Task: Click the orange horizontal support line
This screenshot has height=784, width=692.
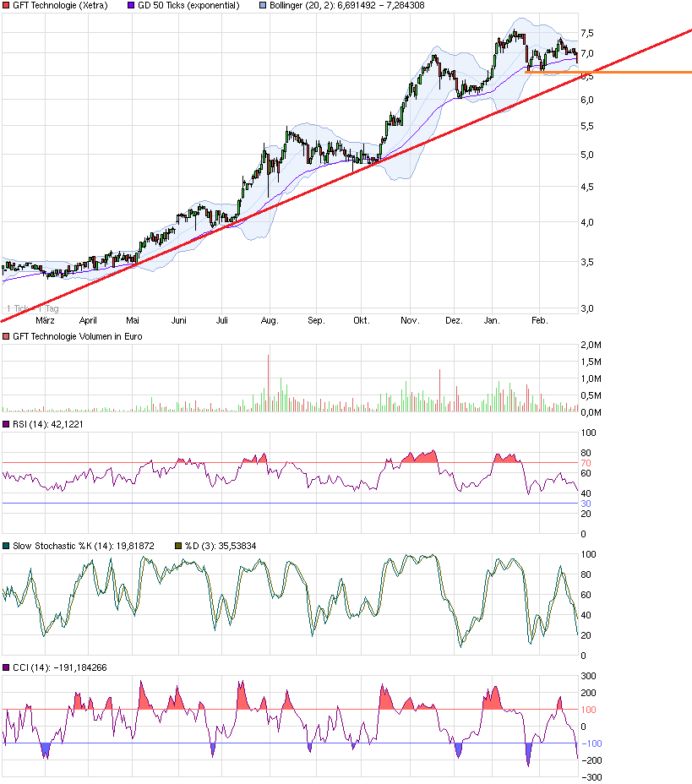Action: 608,73
